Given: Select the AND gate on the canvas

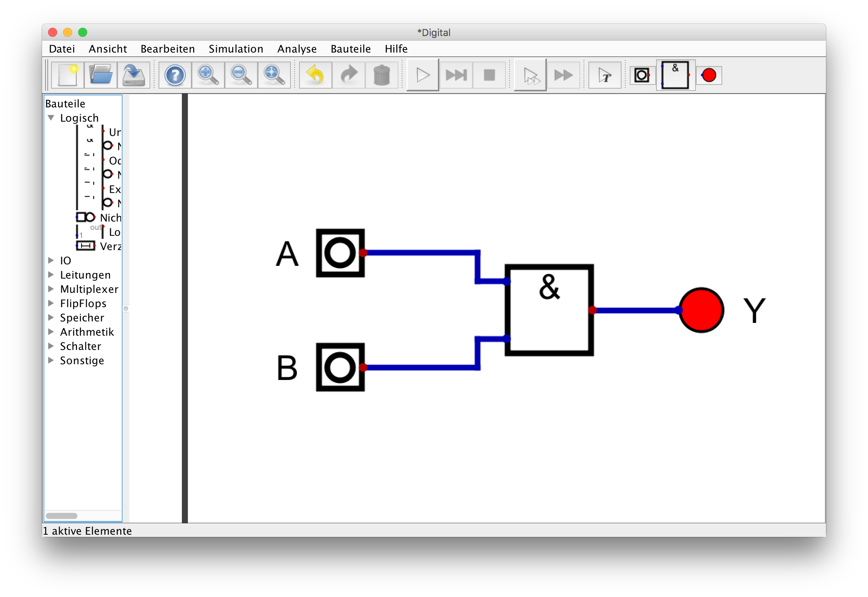Looking at the screenshot, I should click(x=549, y=310).
